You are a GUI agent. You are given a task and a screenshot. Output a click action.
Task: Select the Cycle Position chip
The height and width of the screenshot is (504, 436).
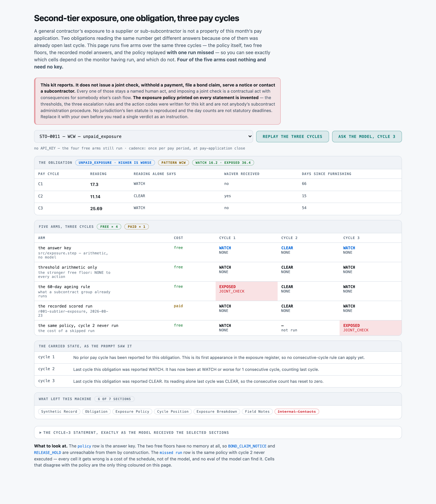173,412
